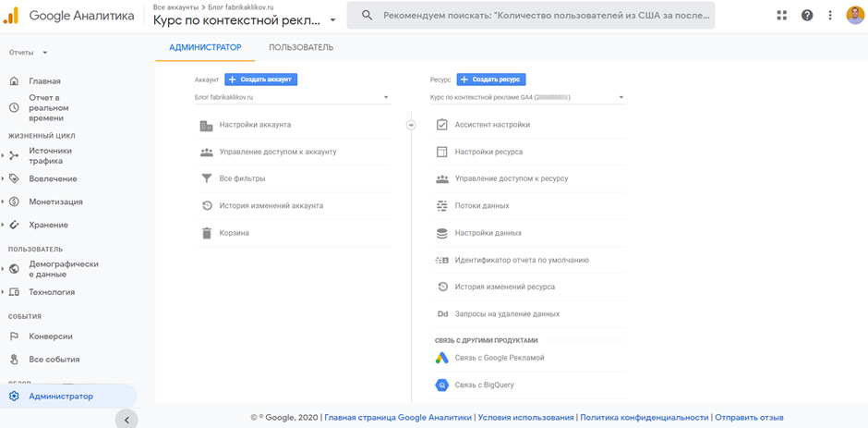Viewport: 868px width, 428px height.
Task: Expand the Источники трафика section
Action: 3,156
